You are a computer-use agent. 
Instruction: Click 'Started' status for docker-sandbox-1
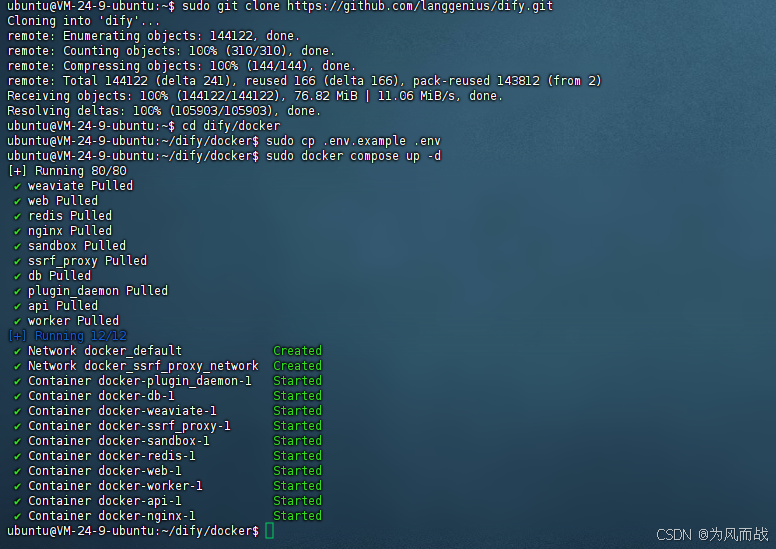297,441
